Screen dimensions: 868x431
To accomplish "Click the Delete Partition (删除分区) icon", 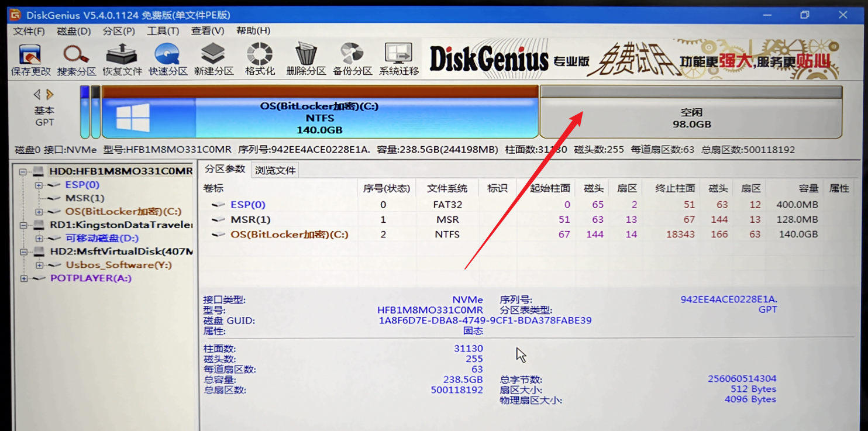I will click(x=306, y=60).
